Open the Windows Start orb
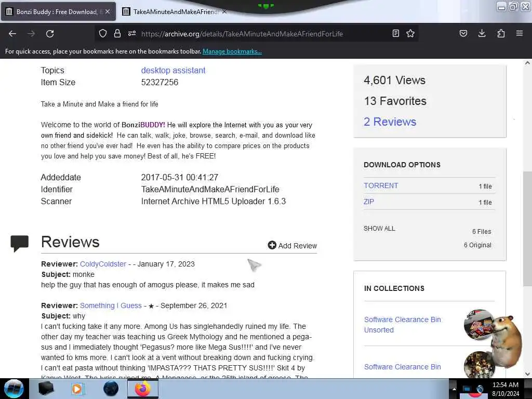This screenshot has width=532, height=399. 14,389
